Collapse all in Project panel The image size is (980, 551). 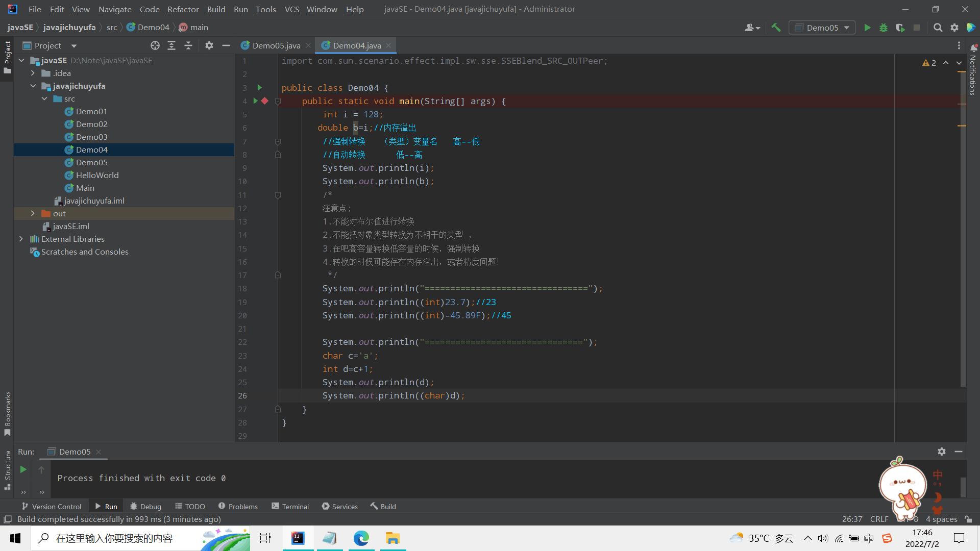(x=188, y=45)
